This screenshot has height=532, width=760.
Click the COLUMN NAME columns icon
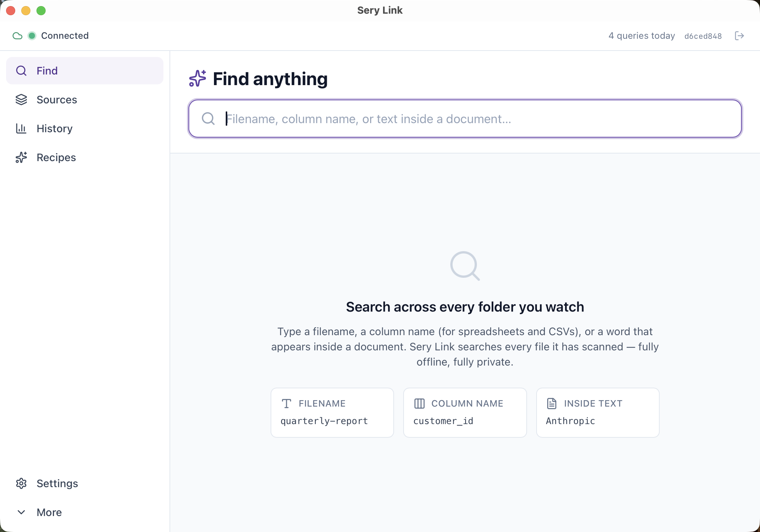[x=420, y=404]
